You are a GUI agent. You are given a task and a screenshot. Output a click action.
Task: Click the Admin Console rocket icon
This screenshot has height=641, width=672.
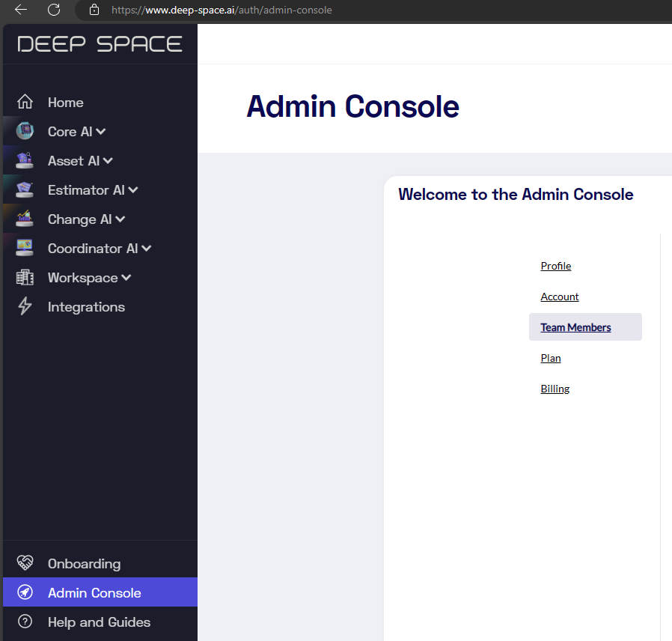tap(25, 592)
